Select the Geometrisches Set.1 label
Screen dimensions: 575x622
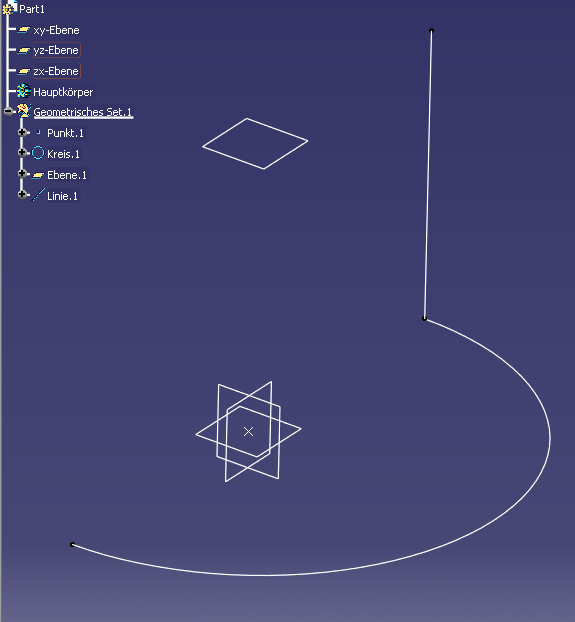coord(82,112)
